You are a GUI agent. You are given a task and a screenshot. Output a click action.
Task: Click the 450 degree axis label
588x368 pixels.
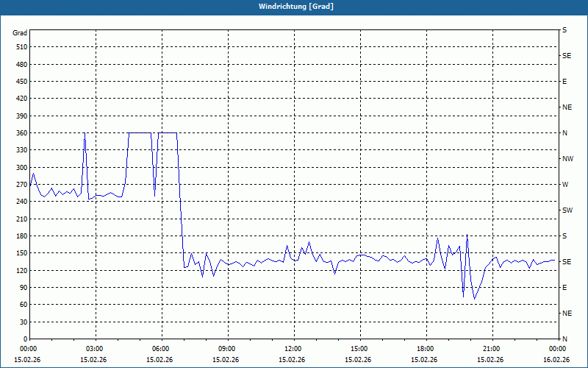[x=21, y=82]
